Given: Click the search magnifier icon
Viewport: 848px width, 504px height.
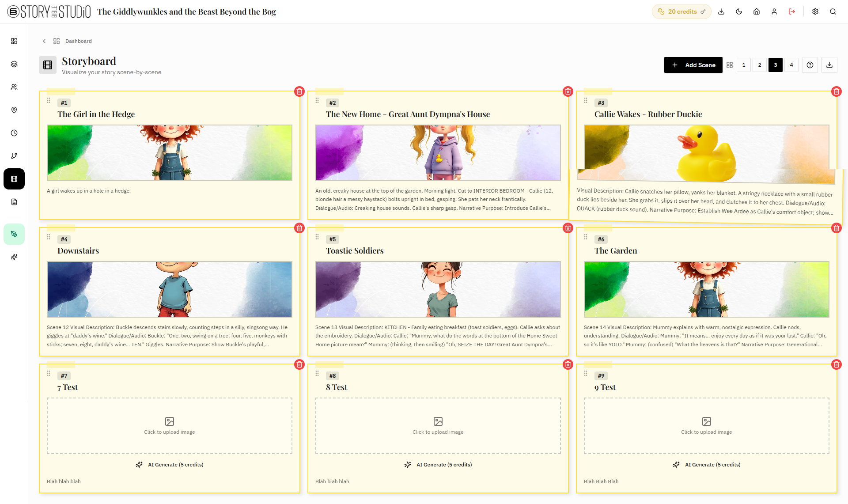Looking at the screenshot, I should point(833,11).
